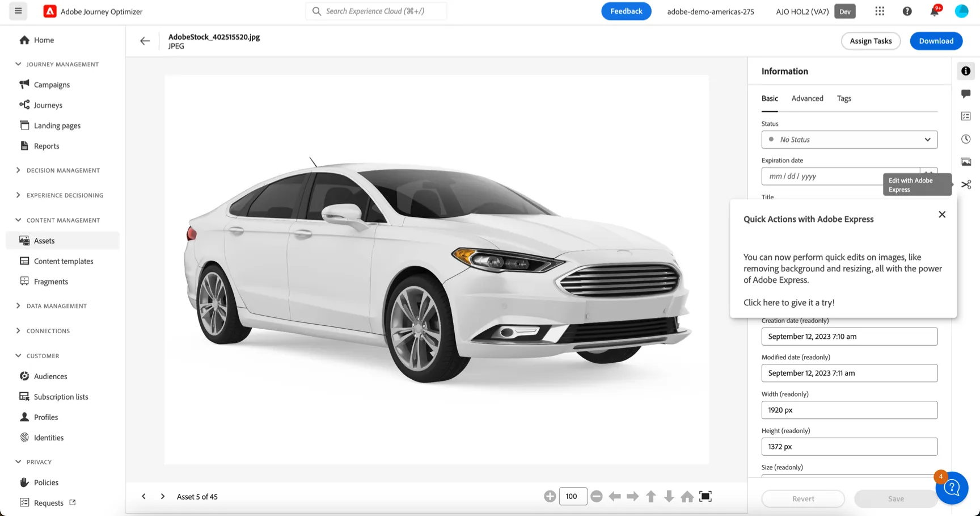Open the comments panel icon

coord(966,94)
